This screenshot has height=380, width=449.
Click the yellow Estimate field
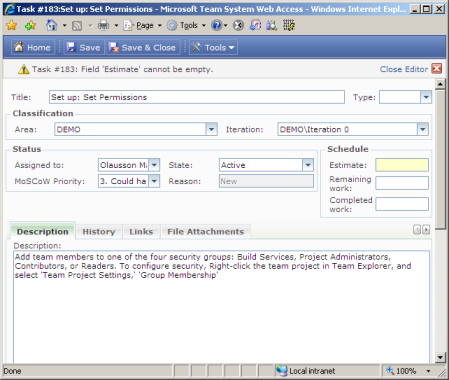(x=402, y=165)
